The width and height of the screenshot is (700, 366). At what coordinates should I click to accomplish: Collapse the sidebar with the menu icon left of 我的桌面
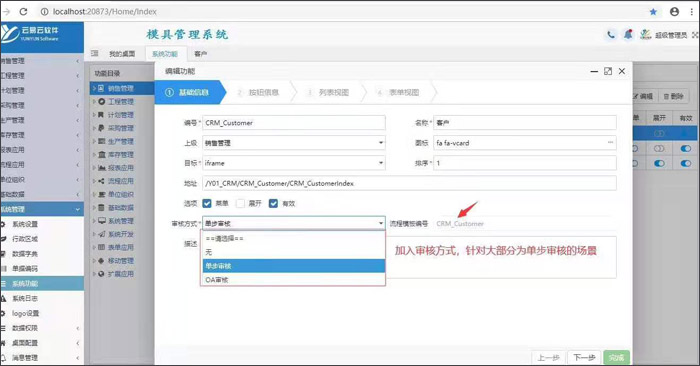[x=95, y=54]
